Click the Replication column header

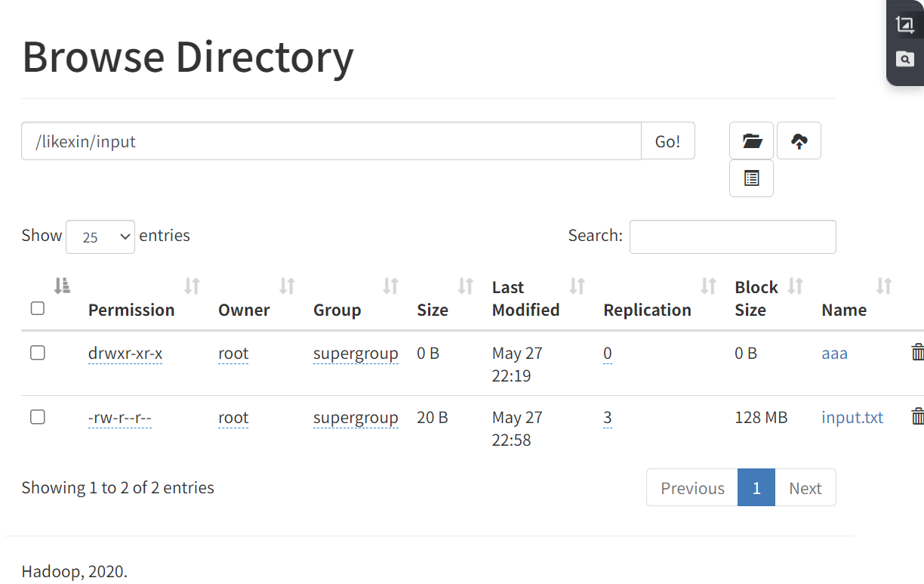point(647,310)
